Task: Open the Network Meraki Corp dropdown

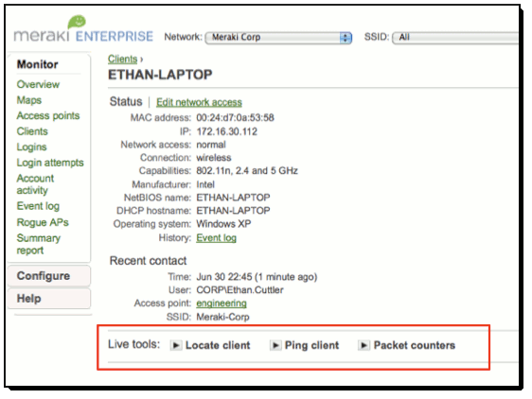Action: [278, 37]
